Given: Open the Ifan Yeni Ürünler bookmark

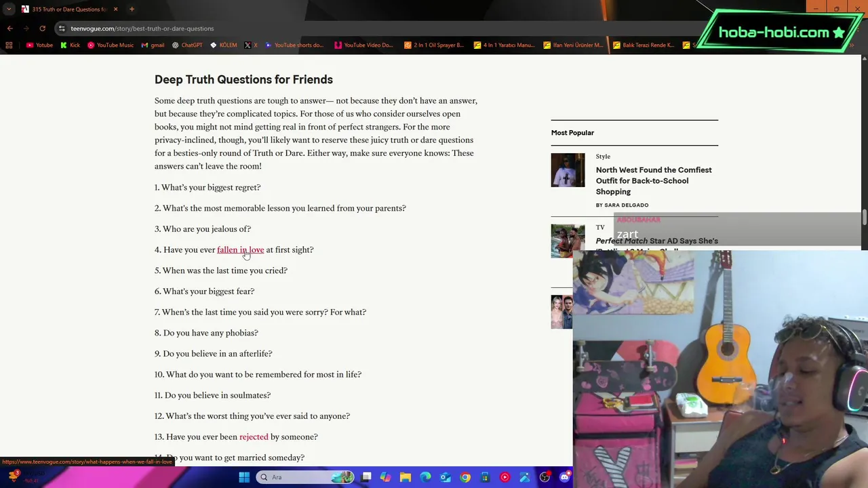Looking at the screenshot, I should click(x=574, y=45).
